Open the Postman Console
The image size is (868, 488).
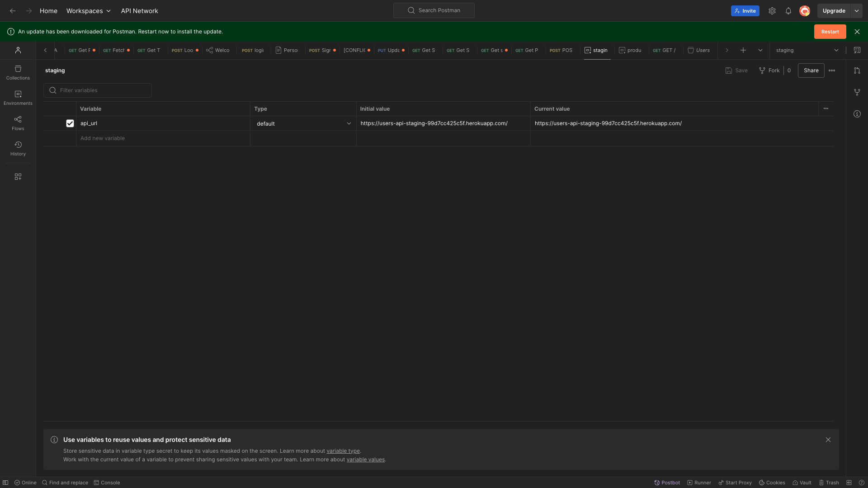(x=107, y=483)
